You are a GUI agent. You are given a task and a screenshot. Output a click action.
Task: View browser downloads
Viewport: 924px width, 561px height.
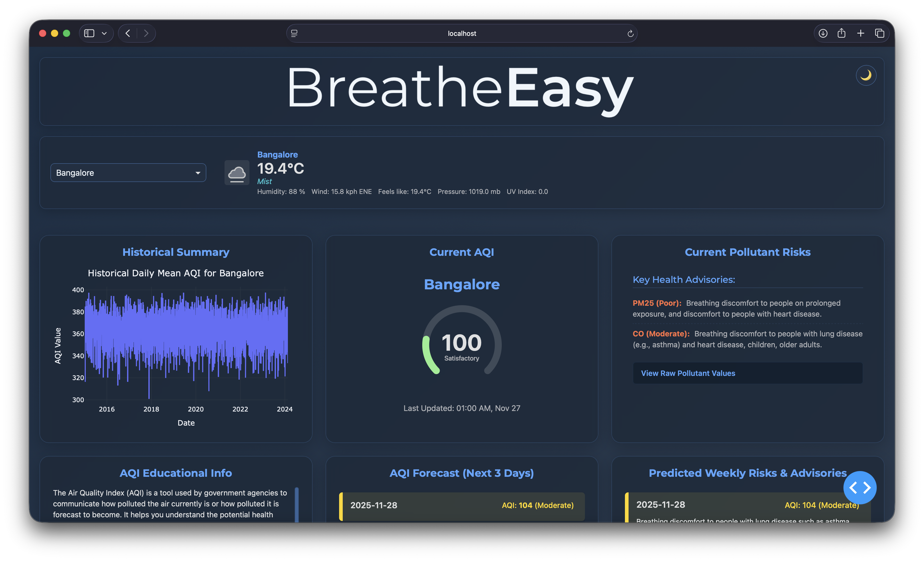pos(823,33)
